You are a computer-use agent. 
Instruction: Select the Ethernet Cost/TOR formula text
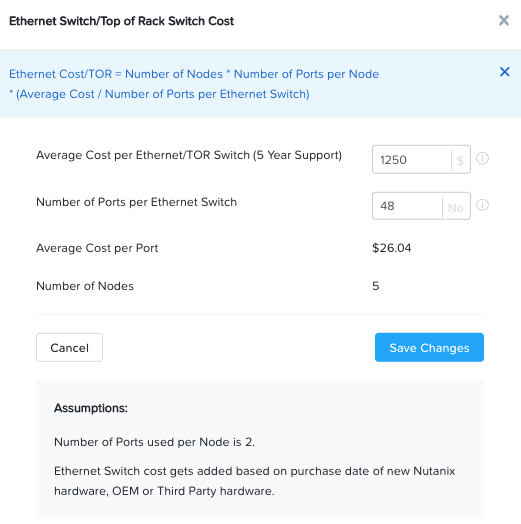194,84
